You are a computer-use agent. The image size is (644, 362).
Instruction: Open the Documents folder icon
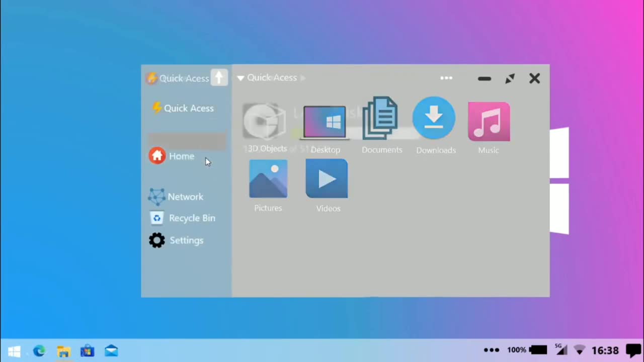tap(380, 119)
